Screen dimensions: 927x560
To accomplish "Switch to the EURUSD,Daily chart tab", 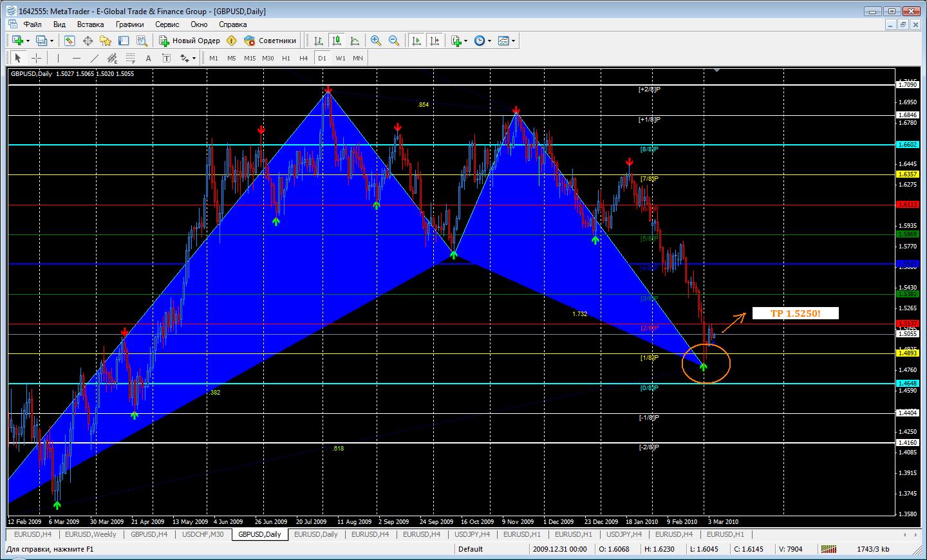I will pyautogui.click(x=315, y=534).
